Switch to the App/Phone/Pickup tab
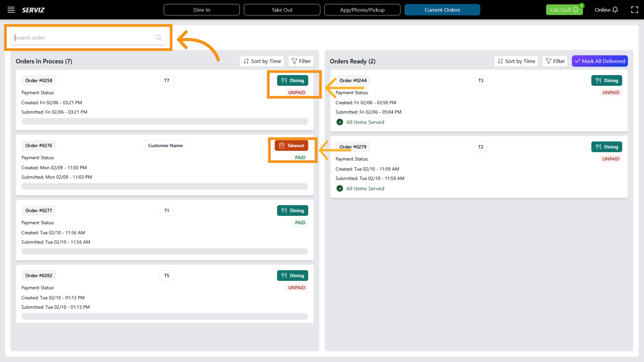 362,10
